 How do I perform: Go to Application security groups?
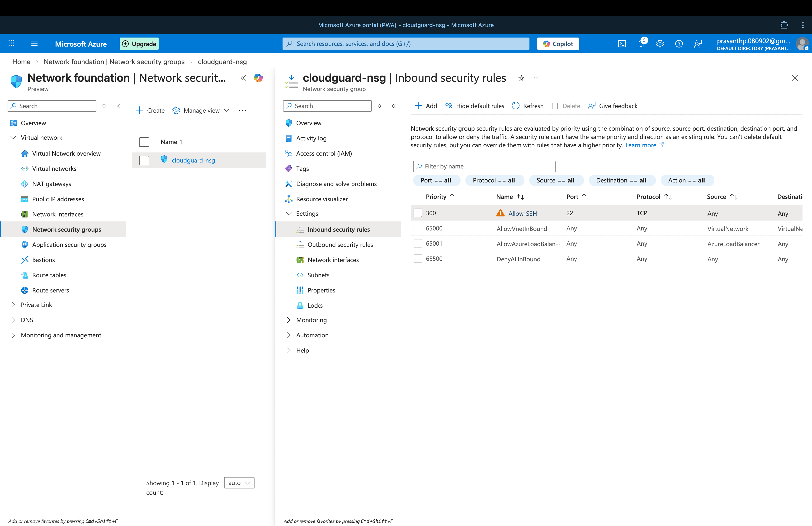pyautogui.click(x=69, y=245)
